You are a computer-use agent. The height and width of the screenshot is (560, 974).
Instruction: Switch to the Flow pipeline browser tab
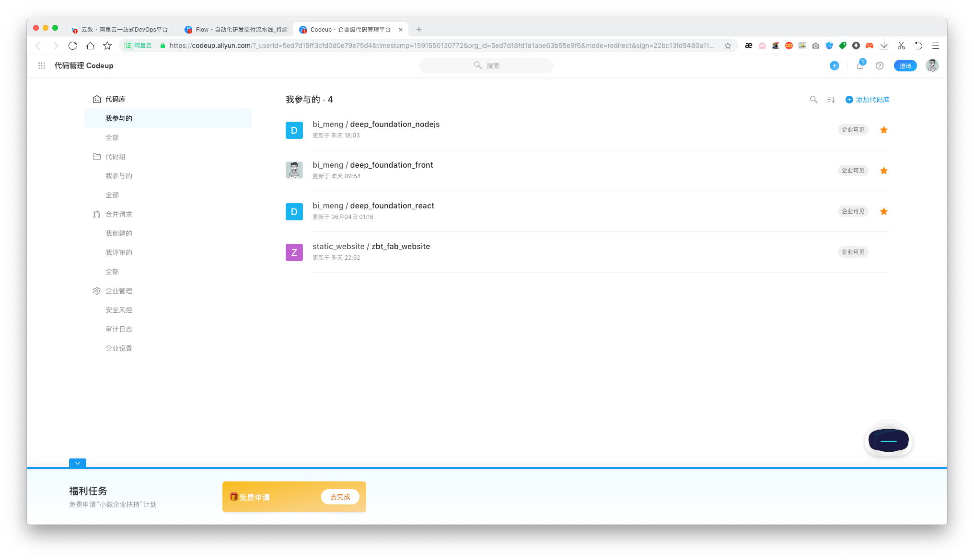(237, 30)
